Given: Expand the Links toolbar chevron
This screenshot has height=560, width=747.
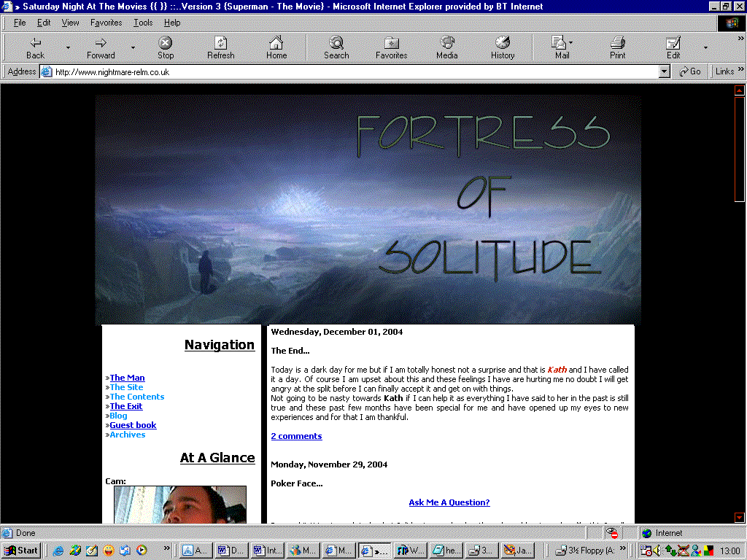Looking at the screenshot, I should tap(741, 69).
